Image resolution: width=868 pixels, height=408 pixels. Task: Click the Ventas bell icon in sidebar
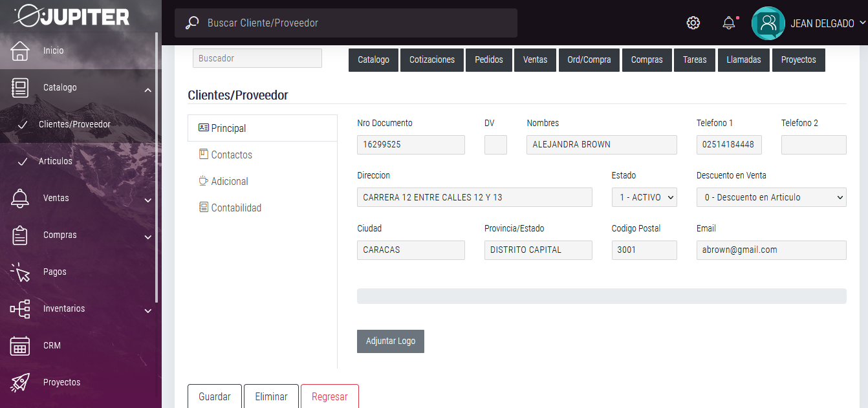[20, 198]
